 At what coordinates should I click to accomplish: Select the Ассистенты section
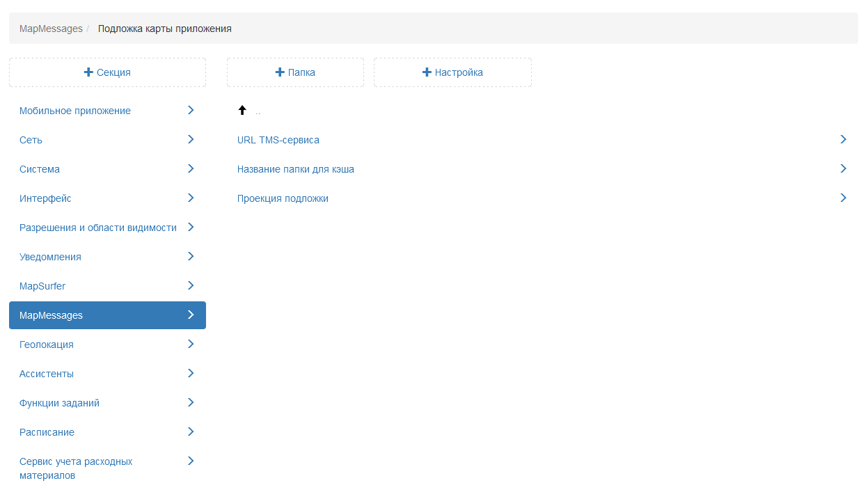pos(107,374)
